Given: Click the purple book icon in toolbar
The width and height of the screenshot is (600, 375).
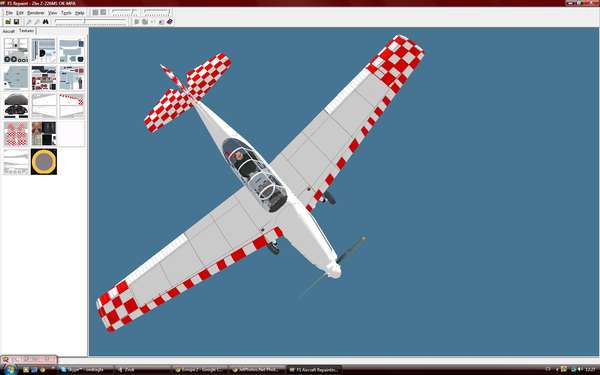Looking at the screenshot, I should click(170, 22).
